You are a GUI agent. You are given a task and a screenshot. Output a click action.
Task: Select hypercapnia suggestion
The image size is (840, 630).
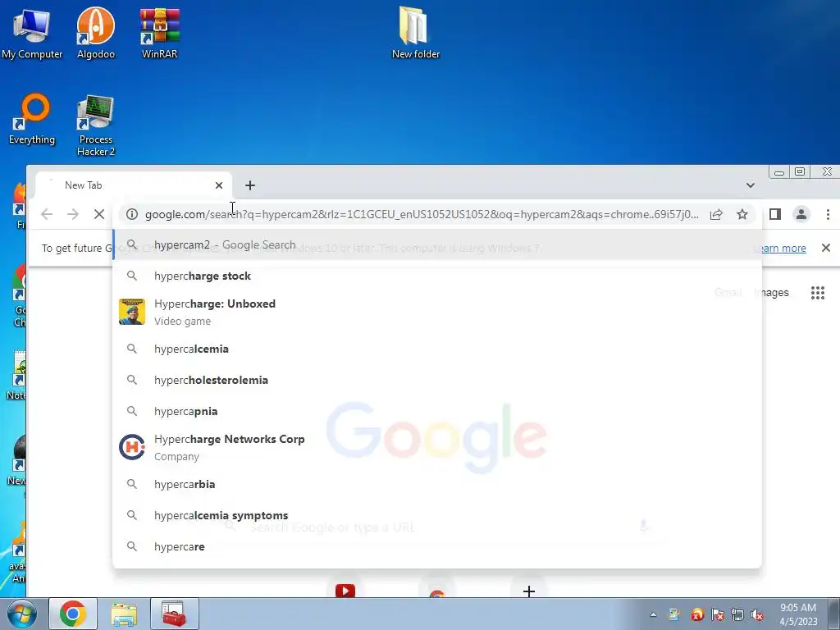[437, 412]
